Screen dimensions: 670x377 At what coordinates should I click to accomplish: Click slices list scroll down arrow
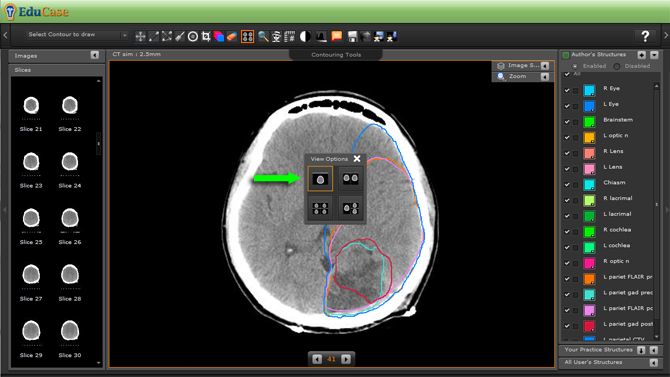pyautogui.click(x=99, y=363)
